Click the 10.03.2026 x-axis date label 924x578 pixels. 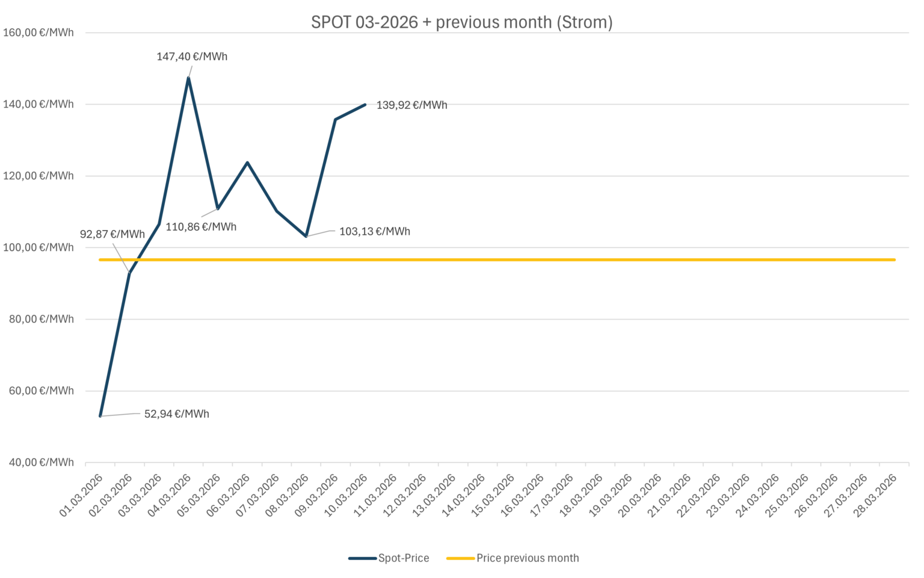[x=346, y=496]
